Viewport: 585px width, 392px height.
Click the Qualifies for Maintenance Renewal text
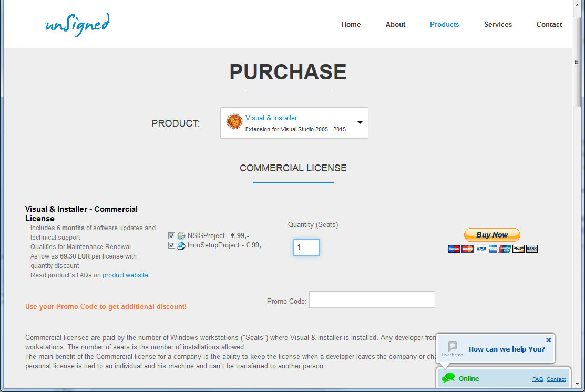coord(80,247)
